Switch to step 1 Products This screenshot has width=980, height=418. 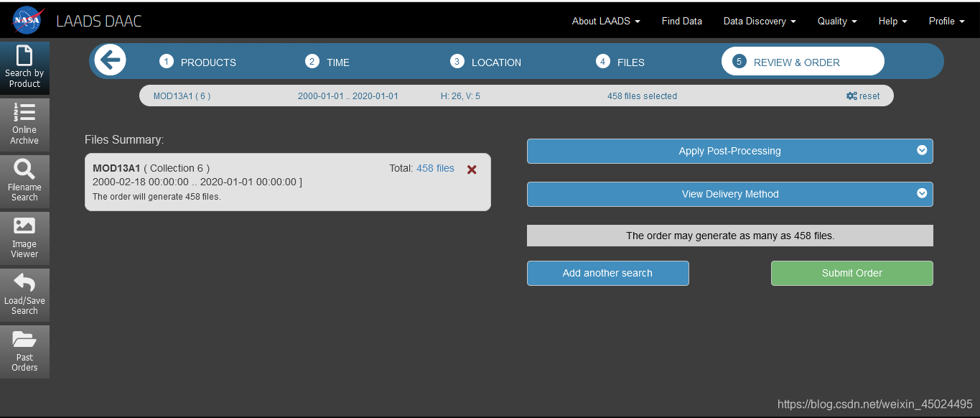pyautogui.click(x=198, y=62)
